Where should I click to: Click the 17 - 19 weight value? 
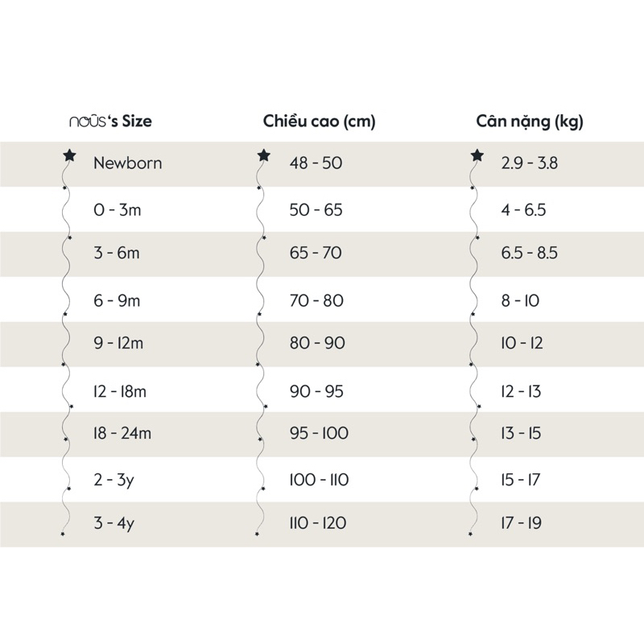(x=521, y=523)
